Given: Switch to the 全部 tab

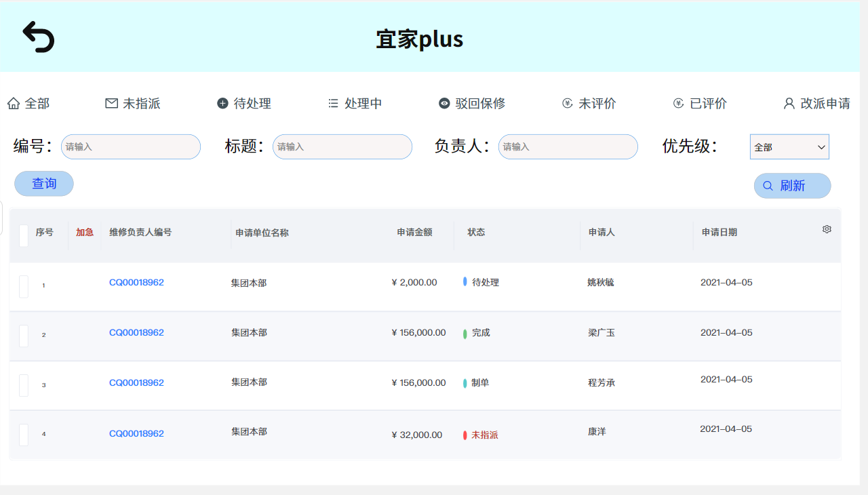Looking at the screenshot, I should (28, 104).
